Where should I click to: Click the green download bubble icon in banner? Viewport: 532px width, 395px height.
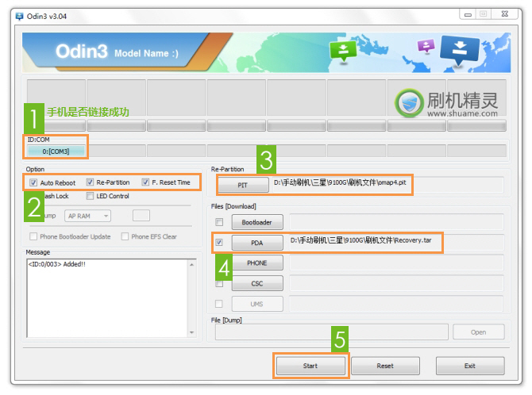point(343,51)
